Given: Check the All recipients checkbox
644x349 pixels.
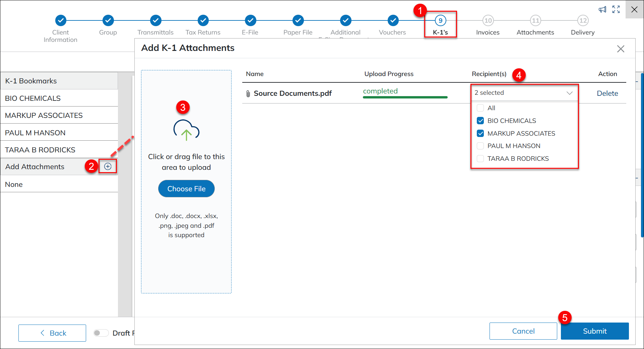Looking at the screenshot, I should pyautogui.click(x=480, y=108).
